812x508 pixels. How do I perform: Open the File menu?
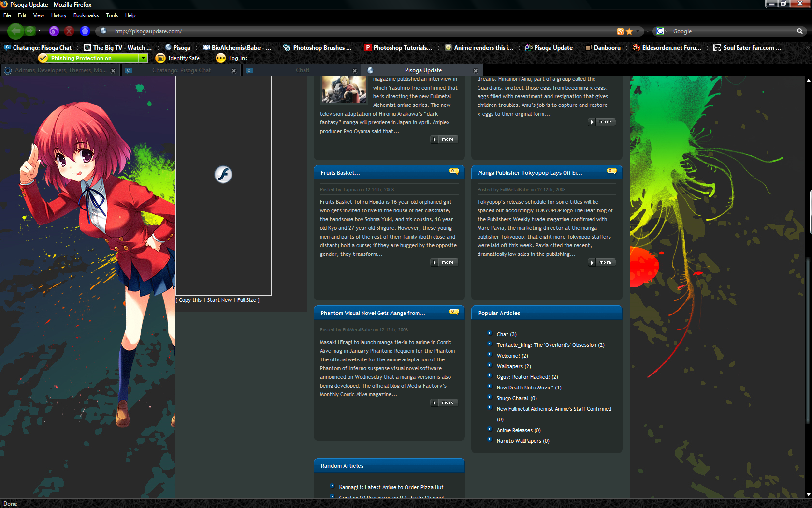(7, 15)
